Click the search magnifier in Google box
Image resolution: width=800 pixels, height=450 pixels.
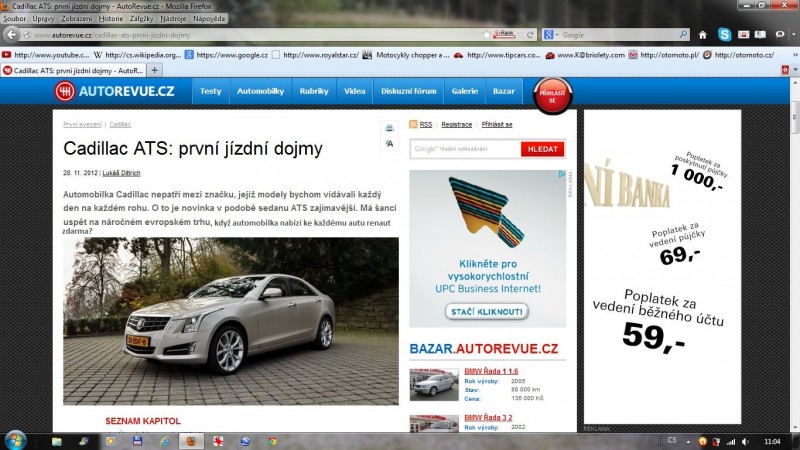(x=683, y=34)
